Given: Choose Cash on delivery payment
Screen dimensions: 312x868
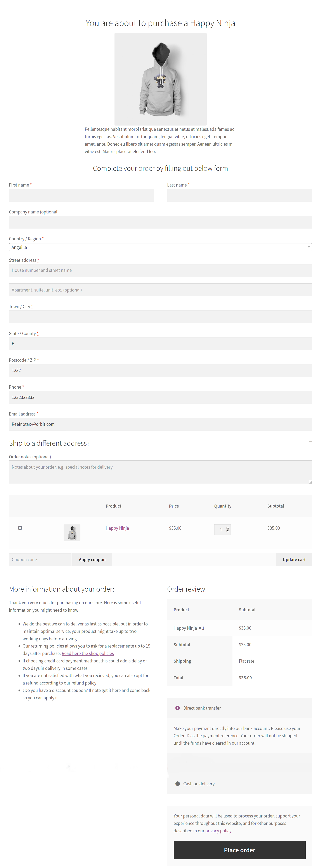Looking at the screenshot, I should [x=178, y=783].
